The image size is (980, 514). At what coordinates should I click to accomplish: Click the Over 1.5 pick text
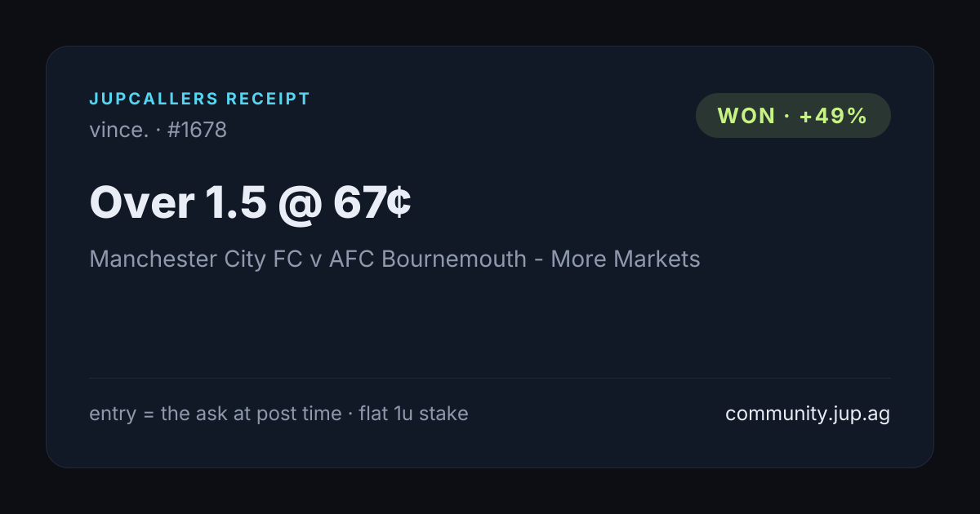point(178,202)
